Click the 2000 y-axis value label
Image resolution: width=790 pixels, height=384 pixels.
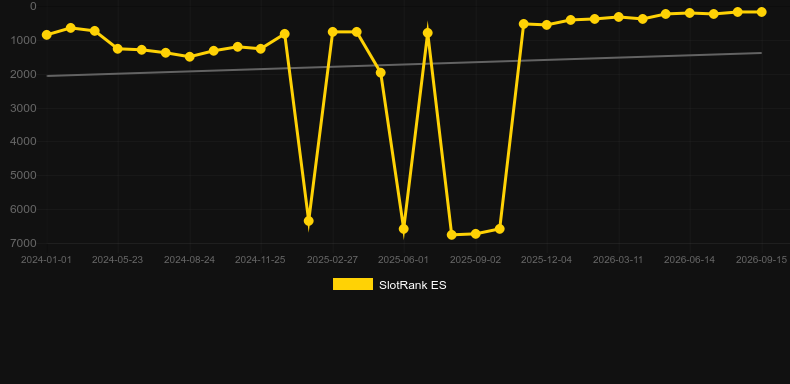23,74
